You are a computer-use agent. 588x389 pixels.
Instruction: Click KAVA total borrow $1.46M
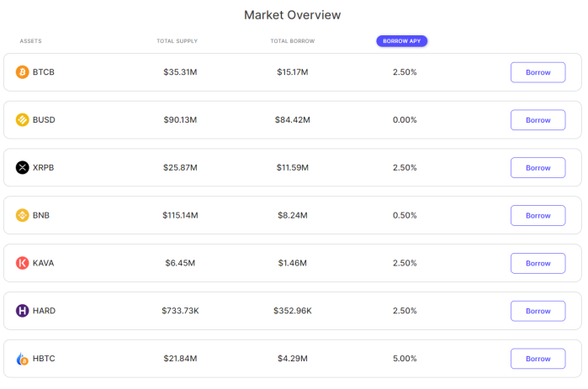[293, 263]
